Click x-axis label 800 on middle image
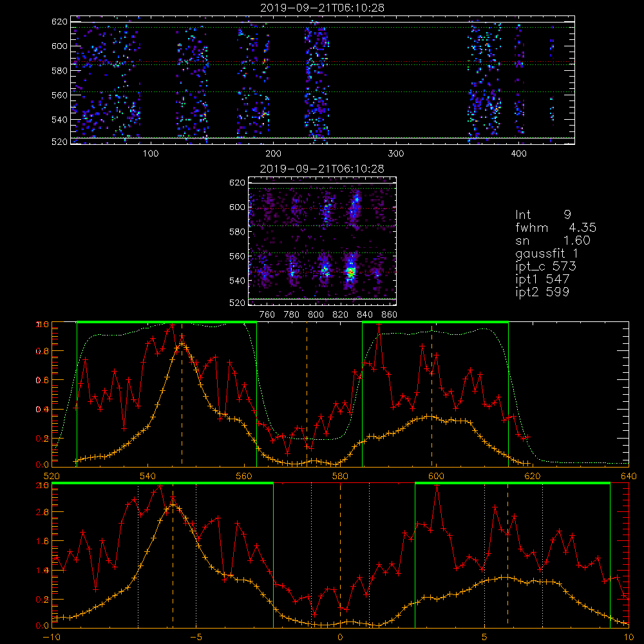The width and height of the screenshot is (644, 644). tap(316, 315)
